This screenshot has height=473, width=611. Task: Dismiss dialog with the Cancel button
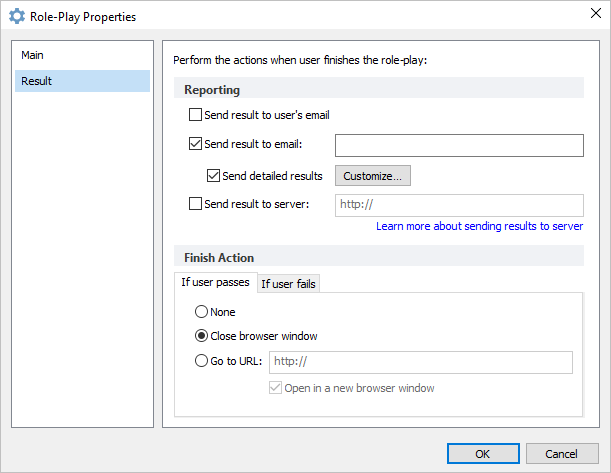(x=562, y=454)
